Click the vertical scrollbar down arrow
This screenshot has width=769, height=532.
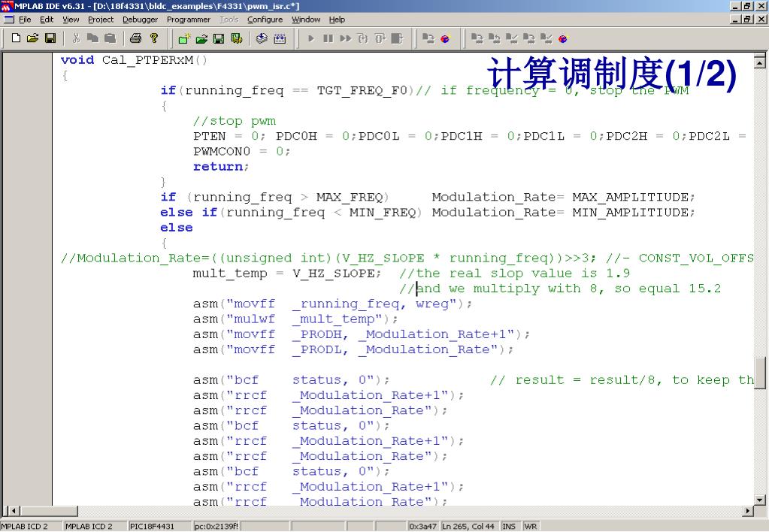point(760,500)
